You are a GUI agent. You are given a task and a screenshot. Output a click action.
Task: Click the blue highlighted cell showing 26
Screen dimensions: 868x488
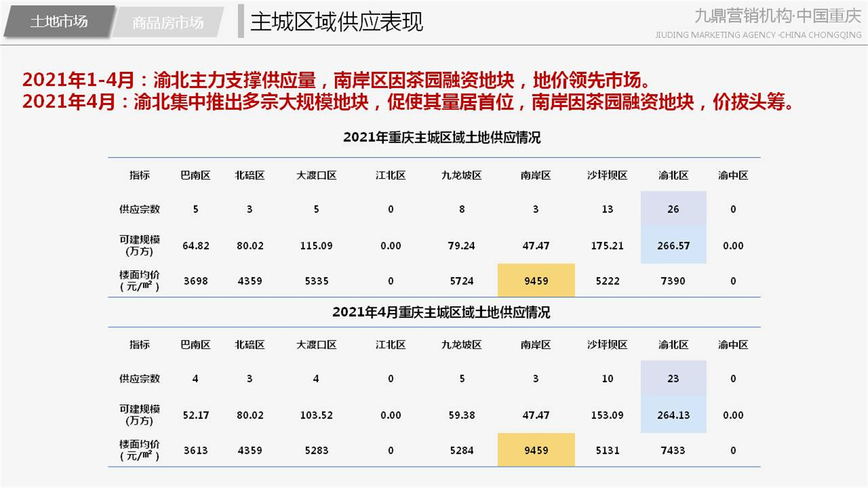673,209
